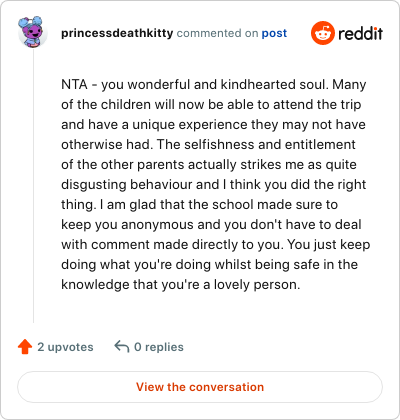Click the word "anonymous" in the comment
400x420 pixels.
tap(157, 225)
